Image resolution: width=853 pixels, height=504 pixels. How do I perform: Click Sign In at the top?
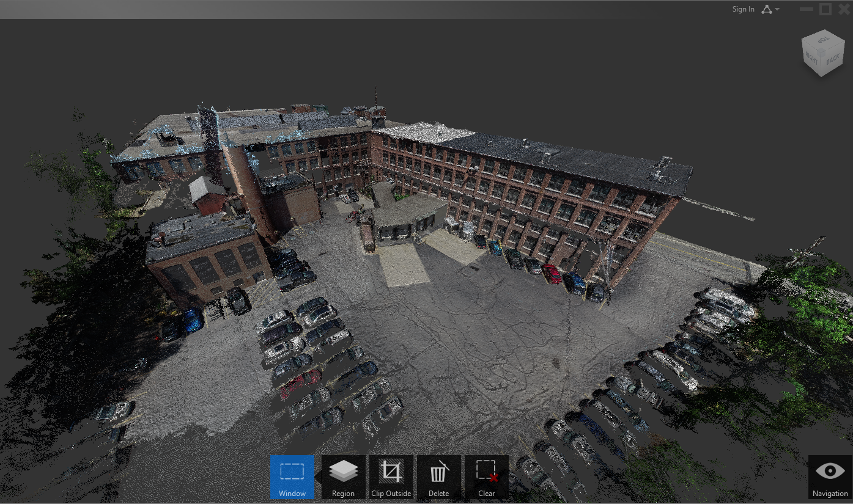[x=743, y=9]
